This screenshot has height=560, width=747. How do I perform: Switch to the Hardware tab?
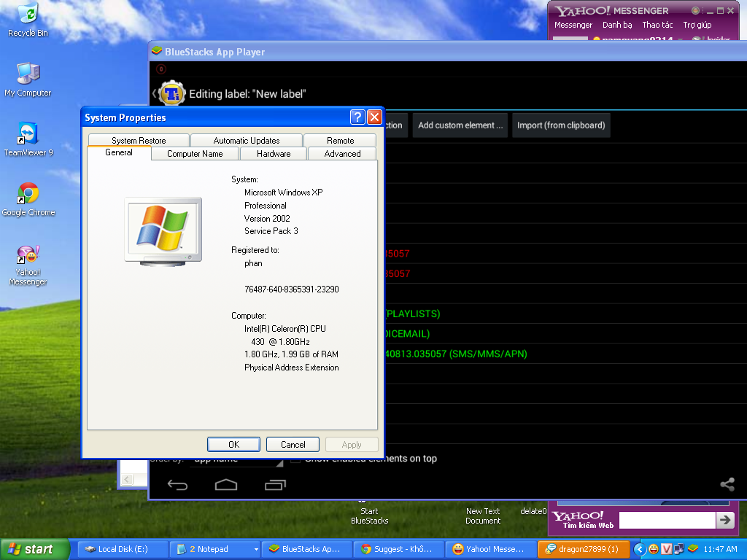[x=274, y=154]
